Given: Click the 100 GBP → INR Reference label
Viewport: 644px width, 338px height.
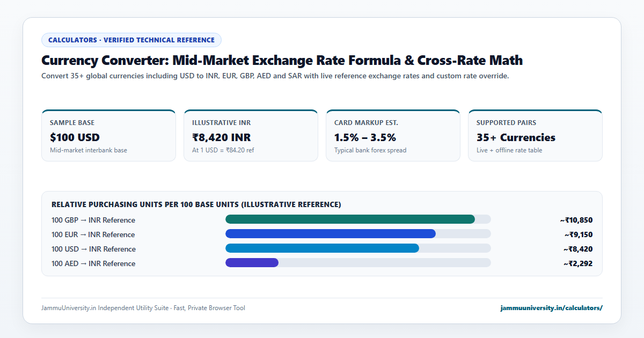Looking at the screenshot, I should (93, 220).
